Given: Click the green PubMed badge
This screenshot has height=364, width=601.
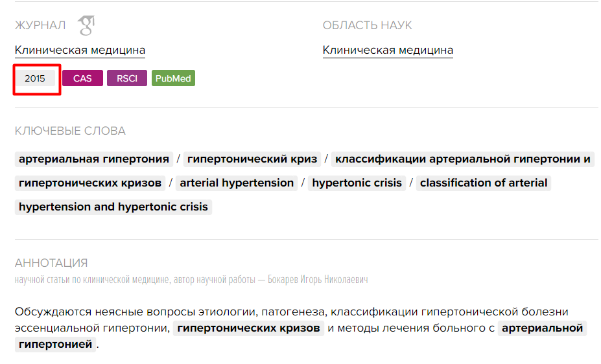Looking at the screenshot, I should coord(173,78).
